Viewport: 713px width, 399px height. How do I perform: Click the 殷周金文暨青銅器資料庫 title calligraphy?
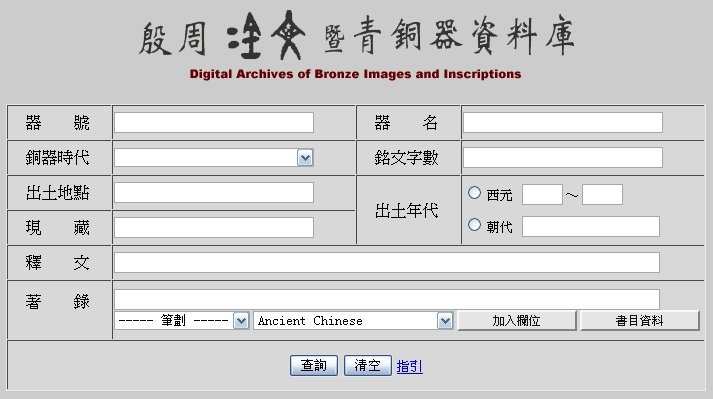357,35
